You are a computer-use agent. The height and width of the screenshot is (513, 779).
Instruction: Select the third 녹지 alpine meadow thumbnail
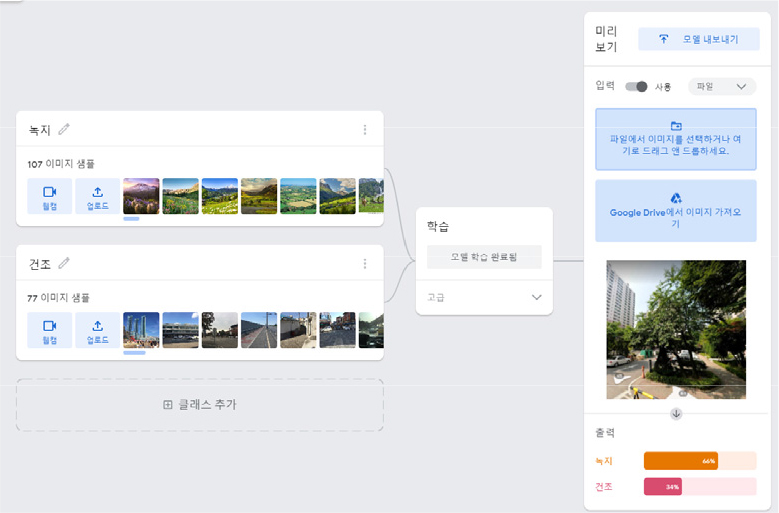(x=220, y=196)
